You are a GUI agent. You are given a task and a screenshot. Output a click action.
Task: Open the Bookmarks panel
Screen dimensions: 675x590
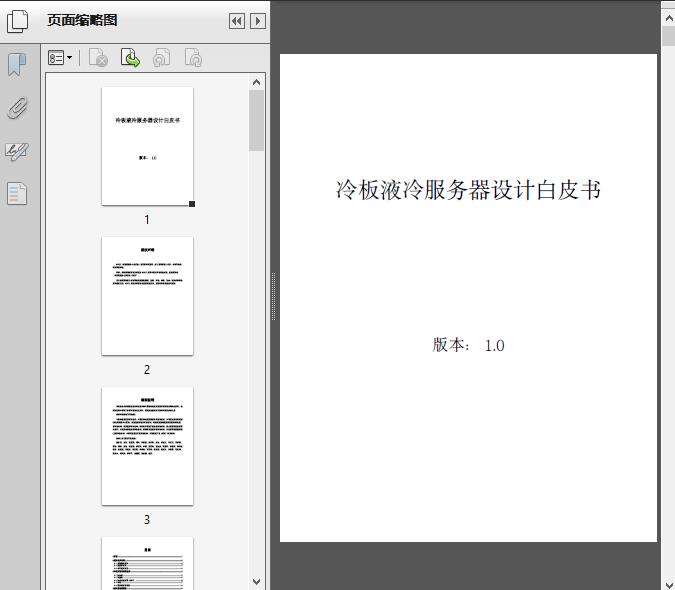coord(17,65)
